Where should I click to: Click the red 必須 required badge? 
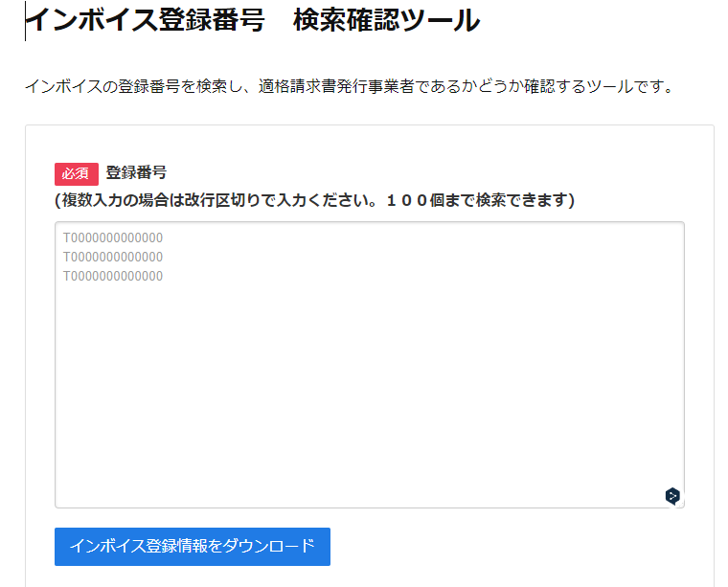(77, 173)
